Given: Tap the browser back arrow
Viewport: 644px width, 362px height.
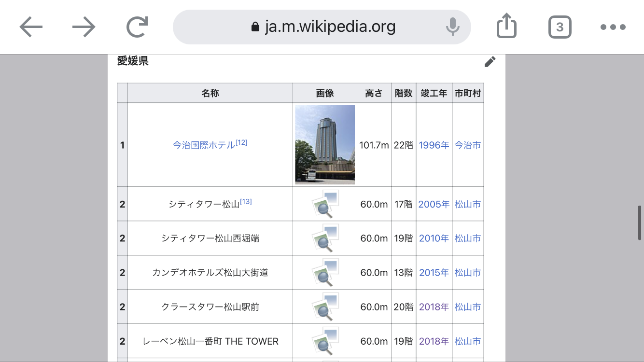Looking at the screenshot, I should coord(31,28).
